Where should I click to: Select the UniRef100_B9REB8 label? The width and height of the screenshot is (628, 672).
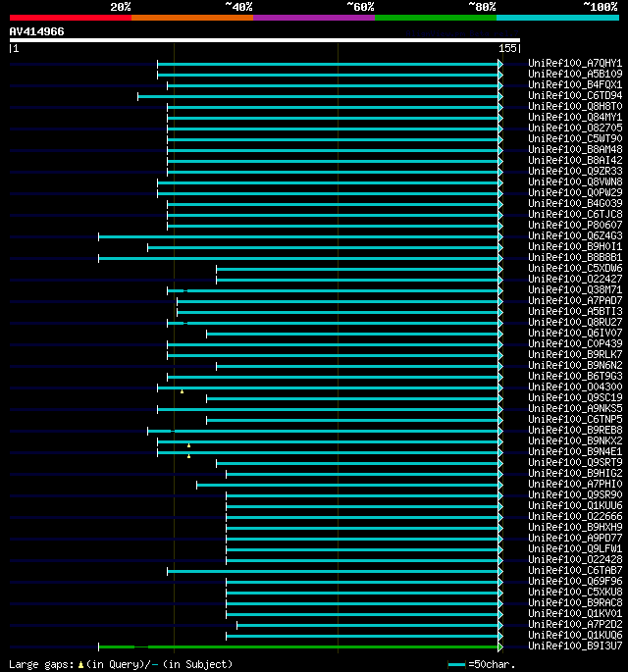[x=575, y=430]
